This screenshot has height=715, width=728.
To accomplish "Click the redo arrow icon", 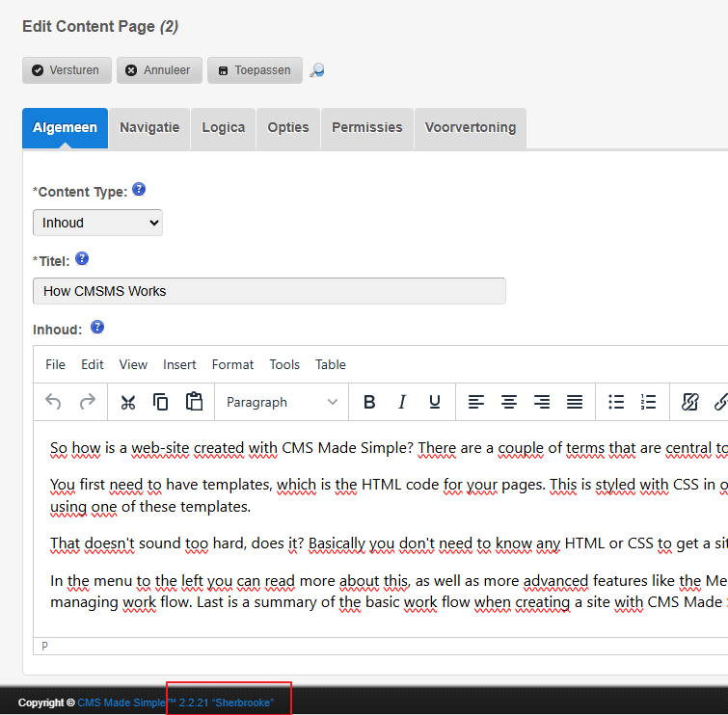I will [x=88, y=402].
